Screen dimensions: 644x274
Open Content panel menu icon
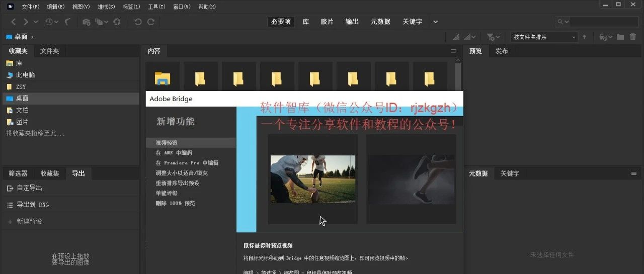click(453, 51)
